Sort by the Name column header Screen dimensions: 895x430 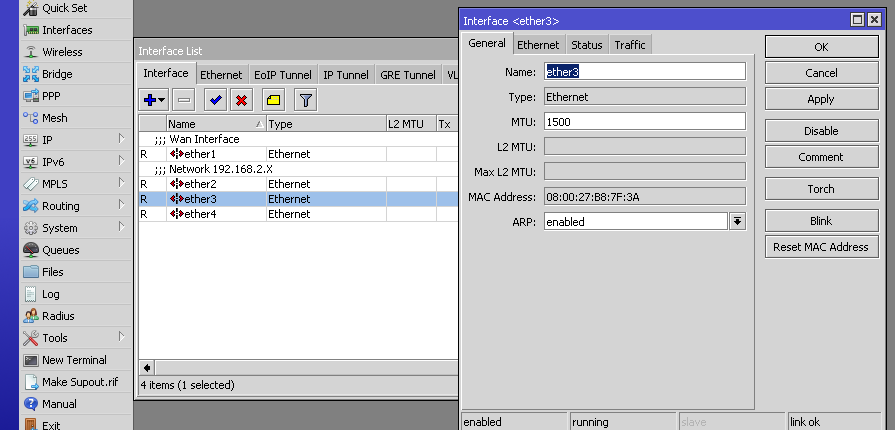216,124
